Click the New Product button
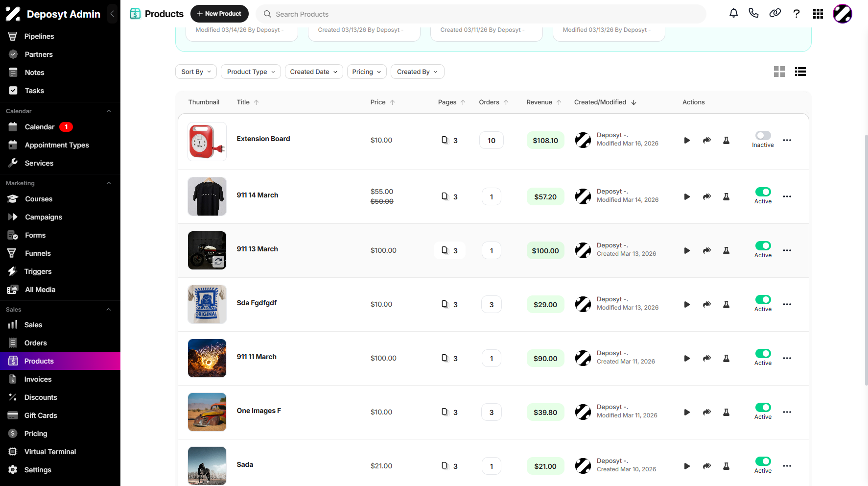 [219, 14]
